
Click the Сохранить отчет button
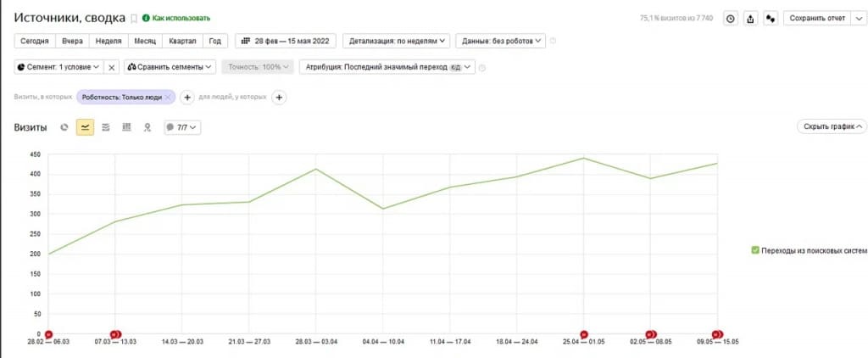click(x=818, y=19)
